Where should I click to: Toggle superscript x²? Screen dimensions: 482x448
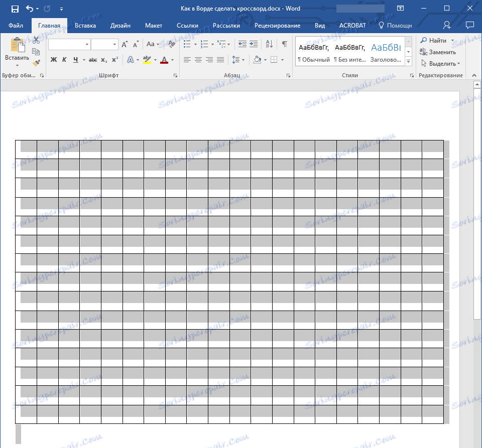(x=114, y=60)
